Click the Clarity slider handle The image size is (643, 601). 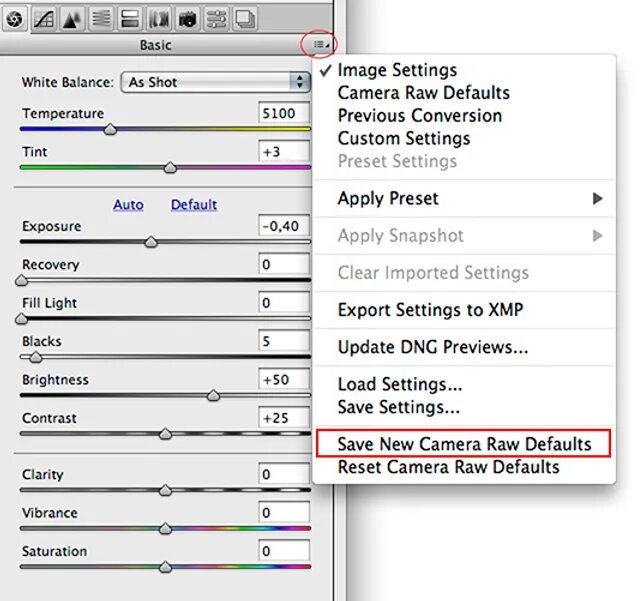point(165,490)
